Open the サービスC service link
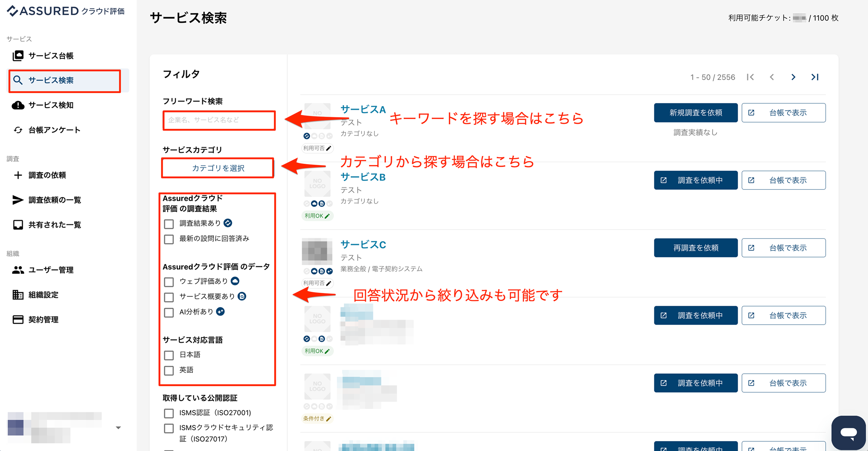This screenshot has height=451, width=868. pyautogui.click(x=363, y=245)
